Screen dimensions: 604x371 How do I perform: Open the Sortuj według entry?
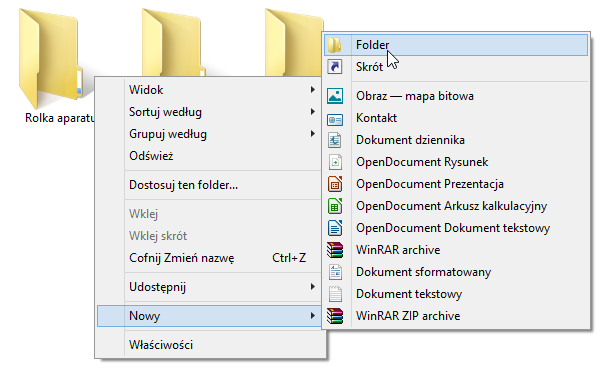point(210,112)
